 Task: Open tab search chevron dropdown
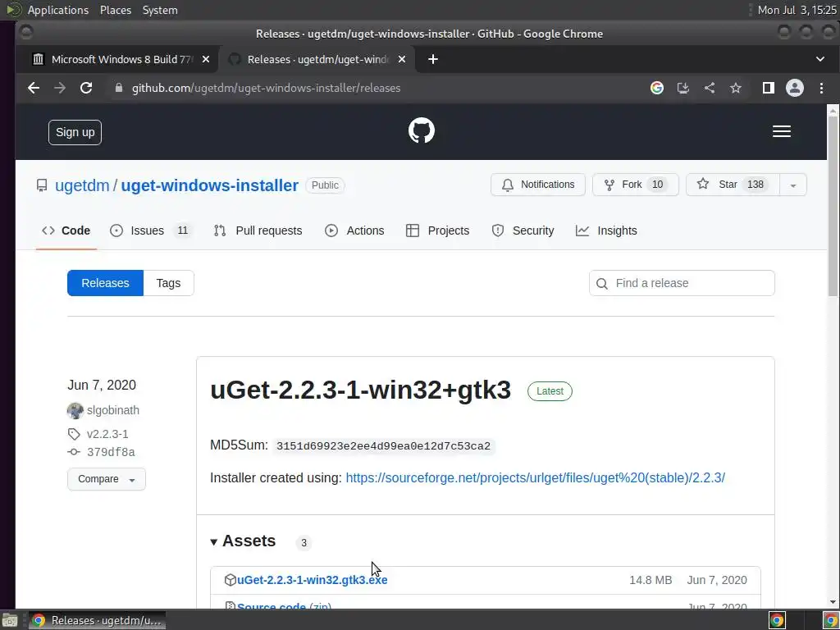[819, 59]
